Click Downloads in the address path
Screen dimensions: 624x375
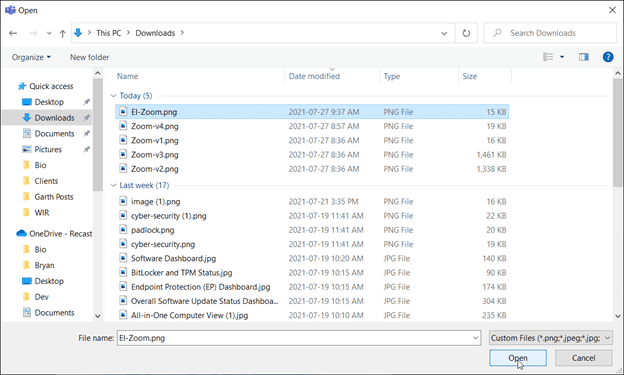coord(155,33)
